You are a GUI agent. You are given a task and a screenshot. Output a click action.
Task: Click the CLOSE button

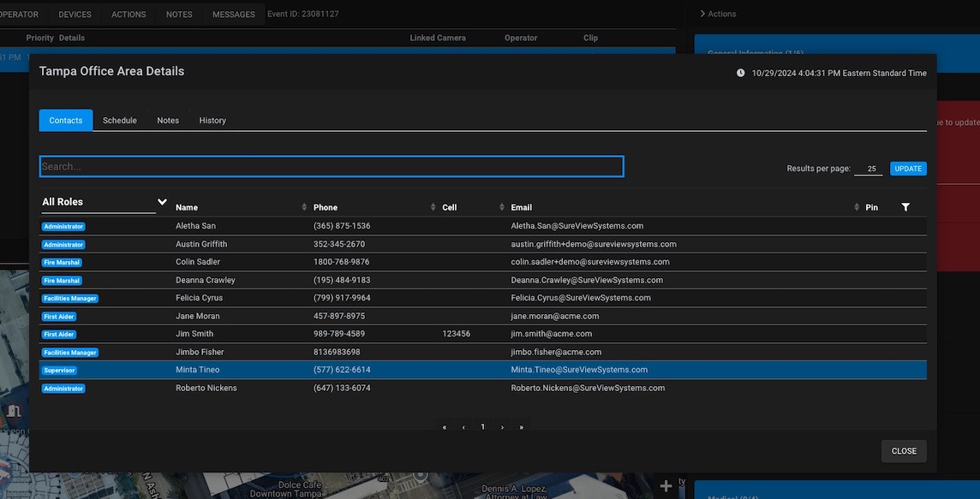(904, 451)
